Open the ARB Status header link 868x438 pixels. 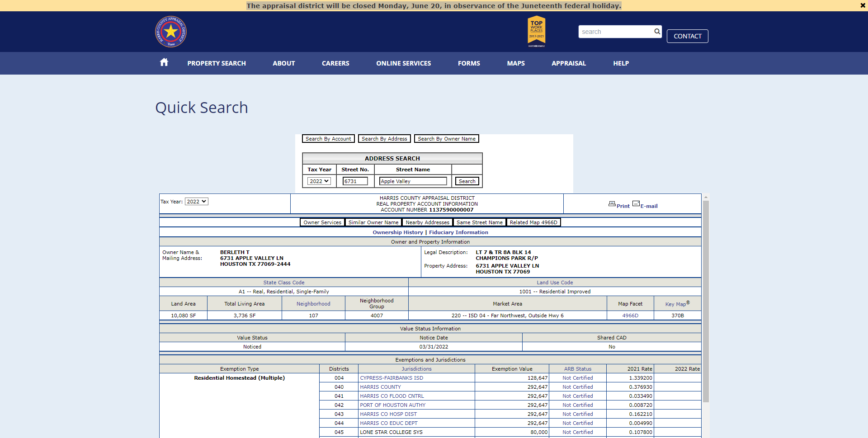tap(577, 369)
